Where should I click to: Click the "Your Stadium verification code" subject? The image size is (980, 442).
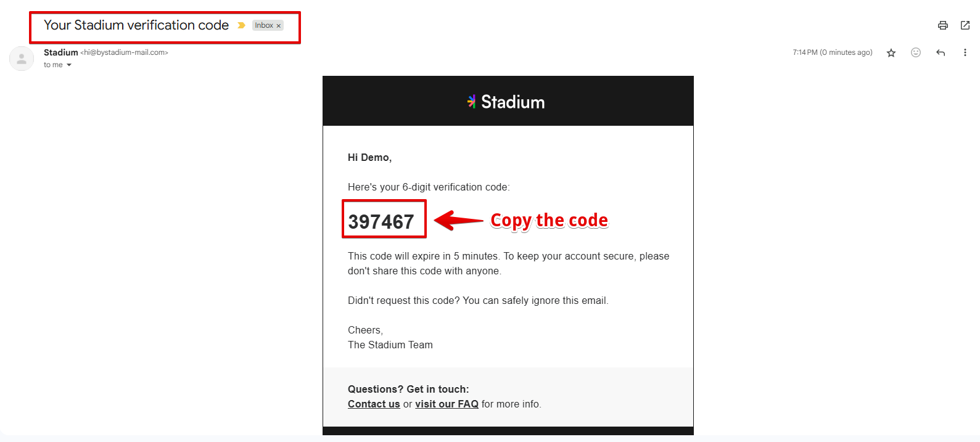(x=136, y=25)
